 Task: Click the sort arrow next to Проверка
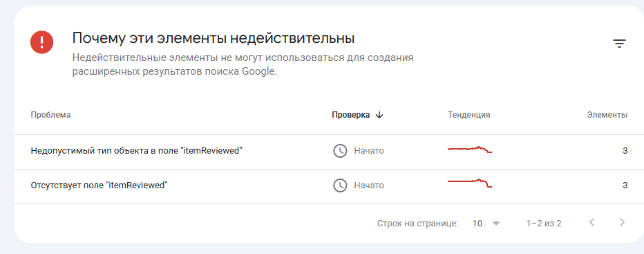[379, 115]
